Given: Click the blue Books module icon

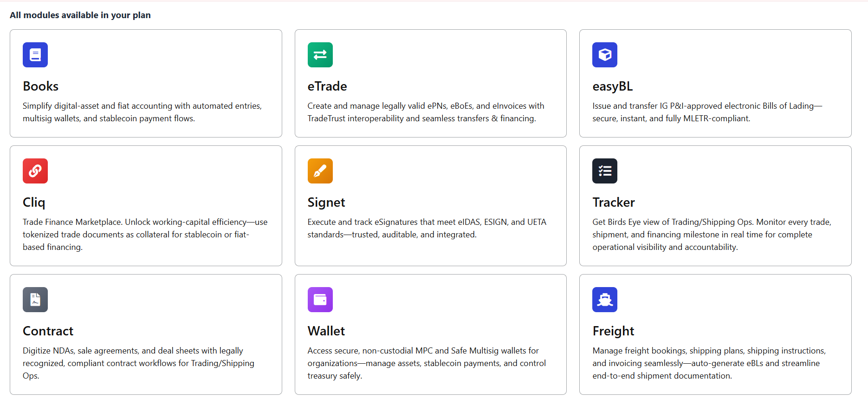Looking at the screenshot, I should [x=35, y=55].
